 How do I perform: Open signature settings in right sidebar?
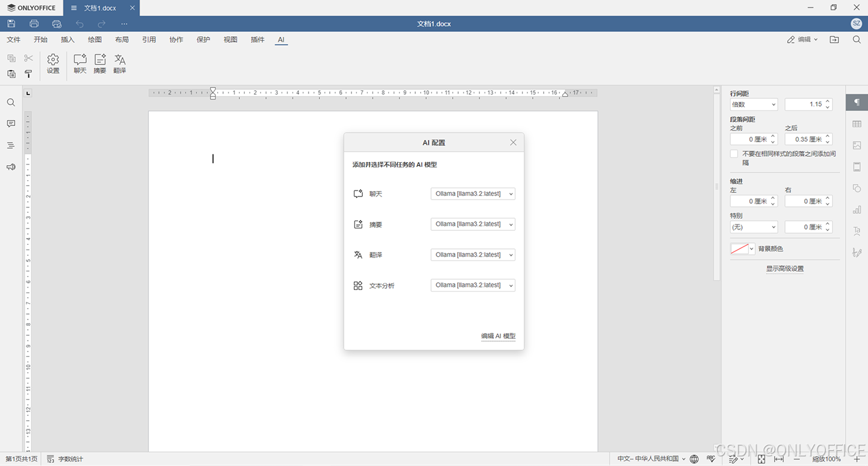(x=857, y=253)
